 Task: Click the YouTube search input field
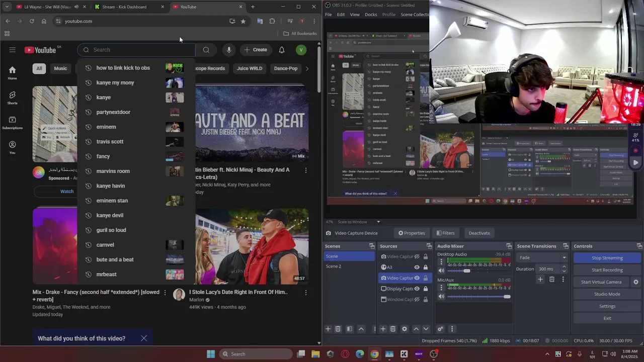point(136,50)
